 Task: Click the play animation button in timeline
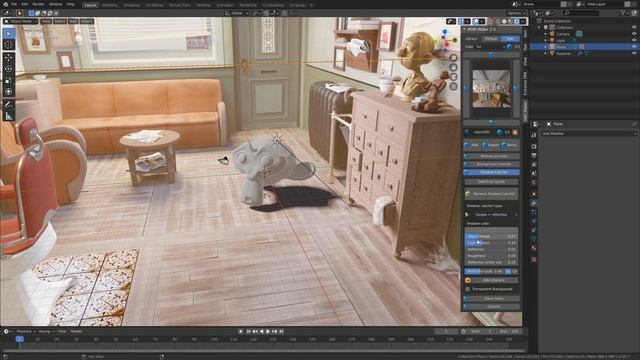[x=268, y=331]
